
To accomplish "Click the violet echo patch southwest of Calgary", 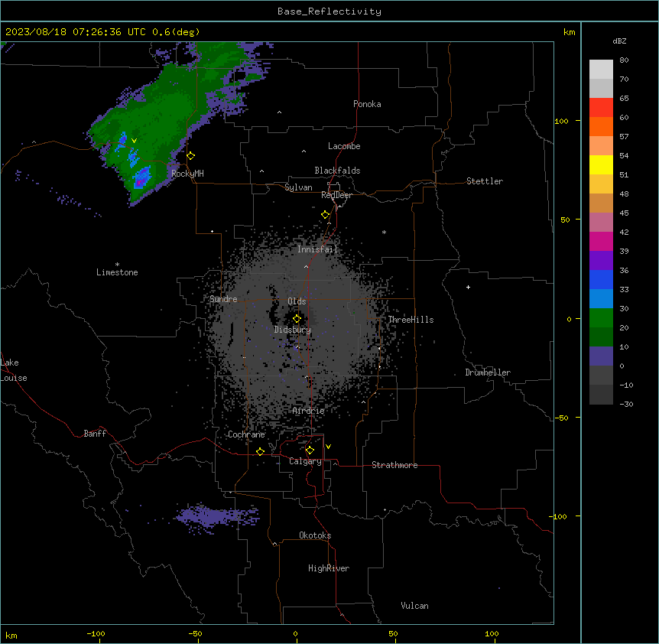I will pyautogui.click(x=216, y=517).
